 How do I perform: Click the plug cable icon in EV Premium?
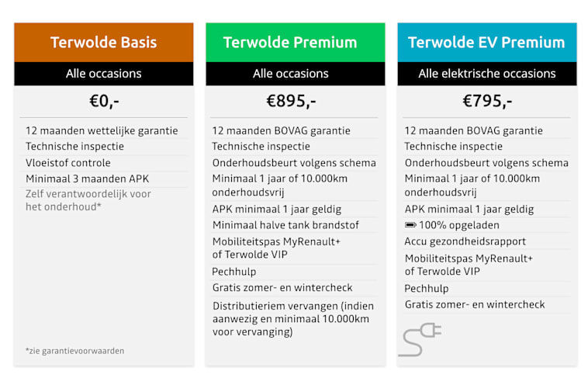(420, 339)
